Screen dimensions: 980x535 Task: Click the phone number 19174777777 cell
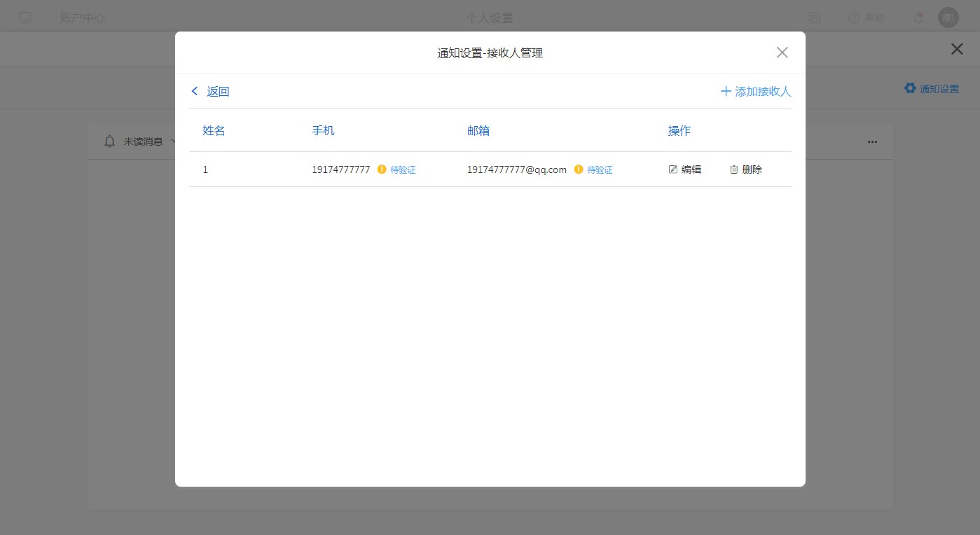pos(340,169)
